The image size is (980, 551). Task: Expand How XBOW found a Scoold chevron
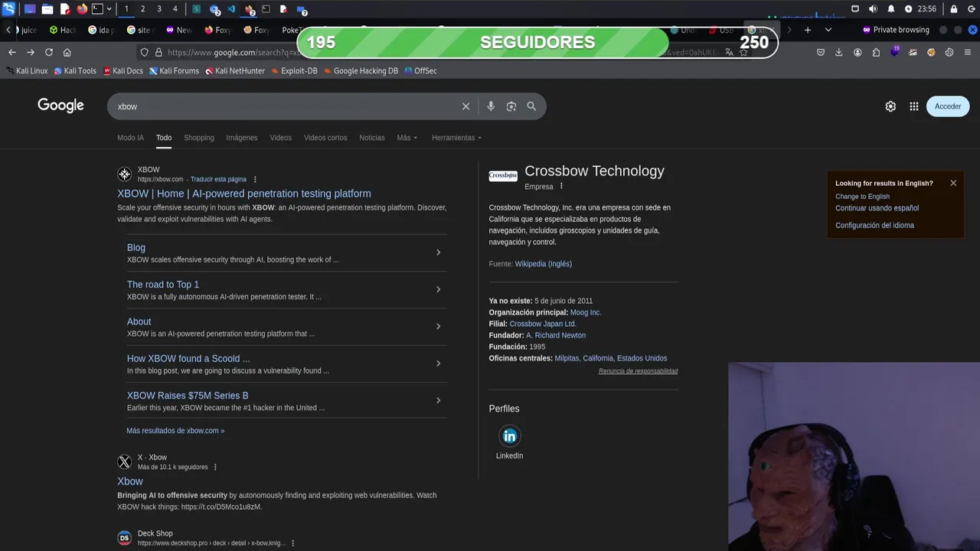438,364
